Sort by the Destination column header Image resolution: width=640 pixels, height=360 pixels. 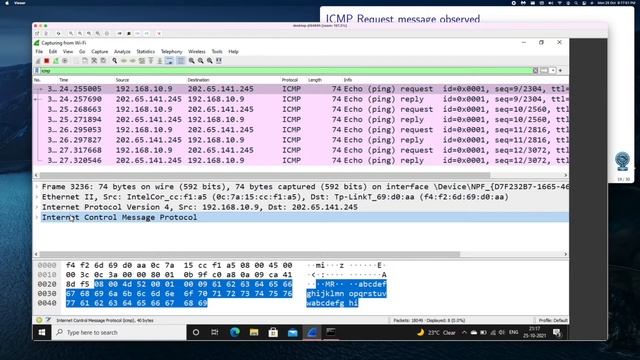pos(198,80)
